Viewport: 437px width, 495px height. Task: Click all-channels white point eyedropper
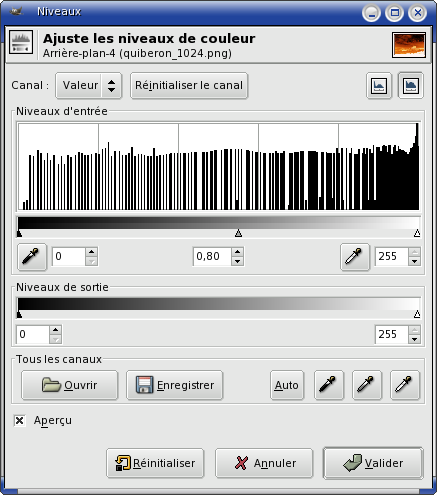pyautogui.click(x=405, y=385)
